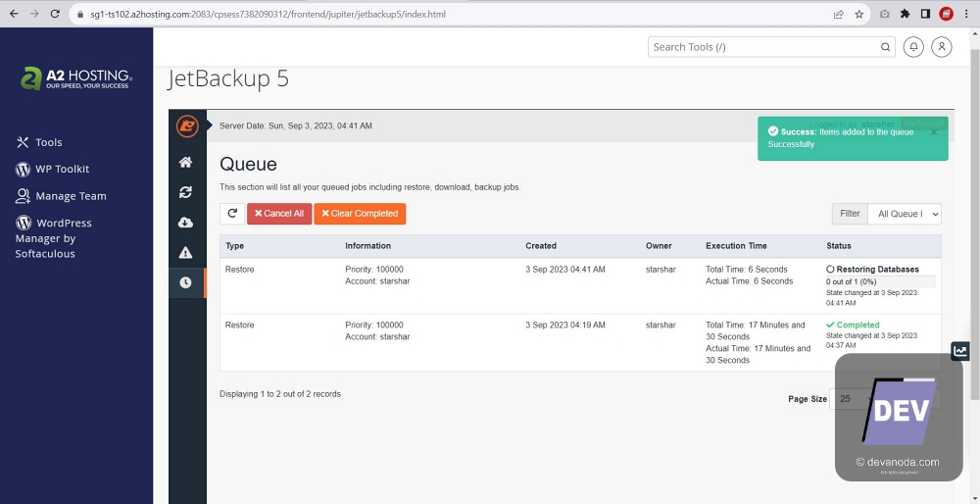Refresh the queue list
980x504 pixels.
232,213
